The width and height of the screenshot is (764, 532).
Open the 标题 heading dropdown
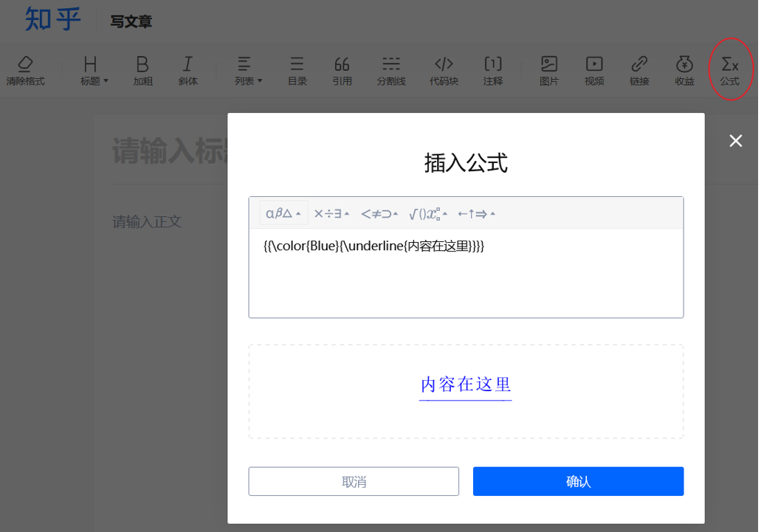click(x=94, y=71)
